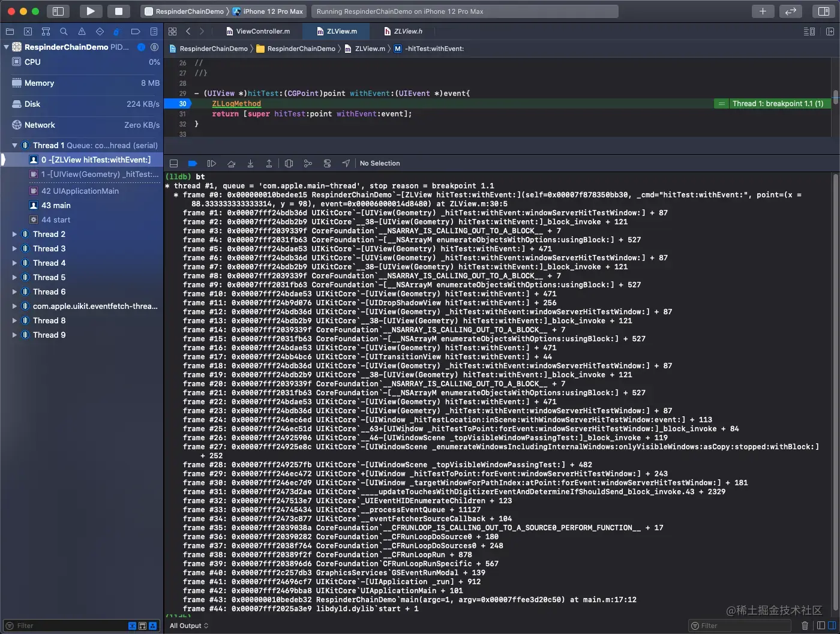Select the Debug navigator icon
This screenshot has width=840, height=634.
click(x=118, y=31)
